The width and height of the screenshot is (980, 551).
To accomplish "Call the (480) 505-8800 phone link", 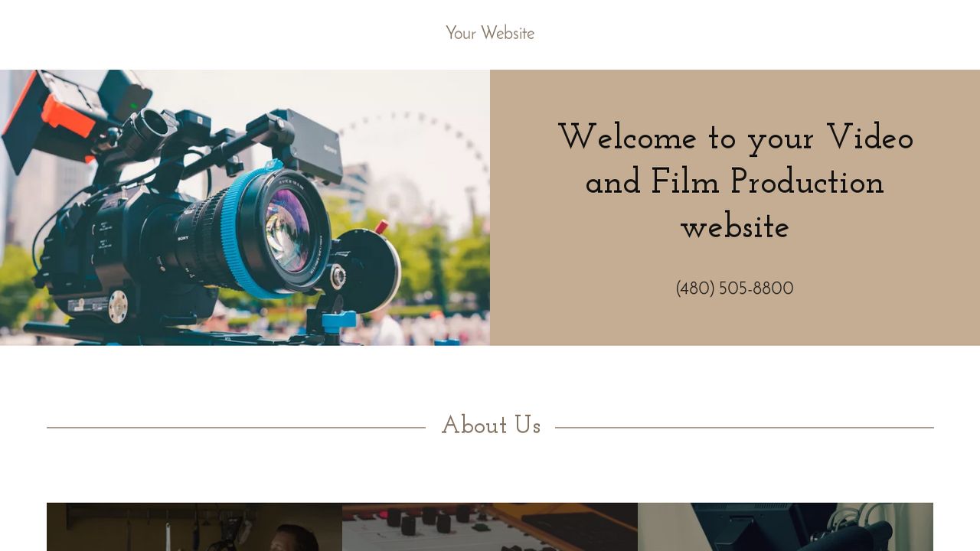I will 734,289.
